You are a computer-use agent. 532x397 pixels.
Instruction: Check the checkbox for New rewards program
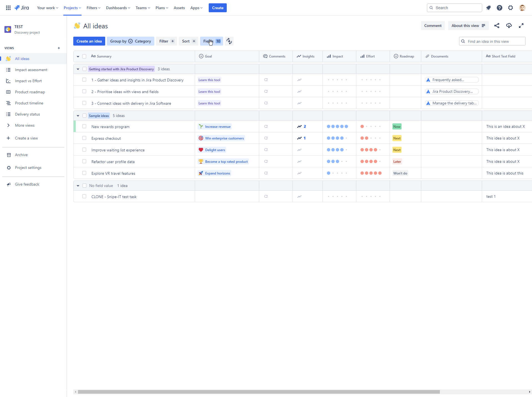[x=84, y=126]
